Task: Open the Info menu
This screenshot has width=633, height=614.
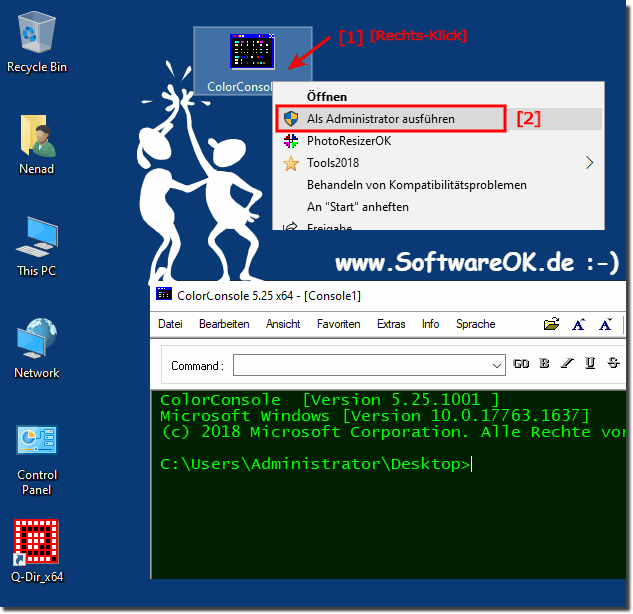Action: click(430, 324)
